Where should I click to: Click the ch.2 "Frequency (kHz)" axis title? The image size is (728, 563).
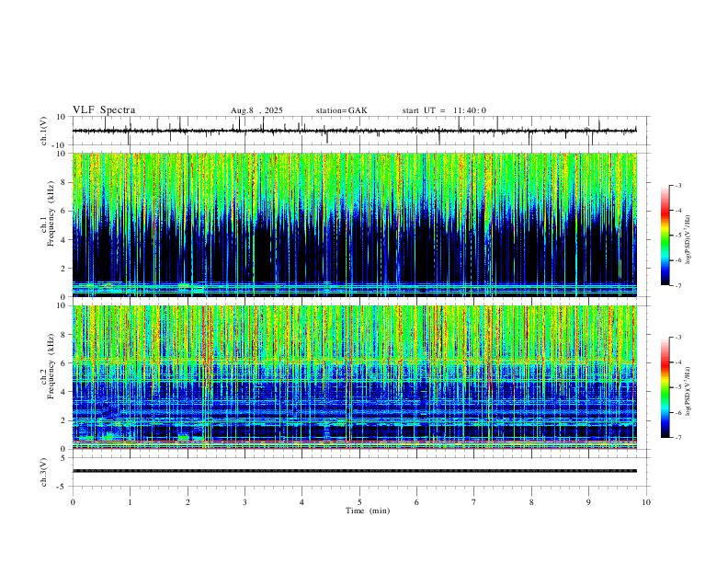[x=51, y=365]
